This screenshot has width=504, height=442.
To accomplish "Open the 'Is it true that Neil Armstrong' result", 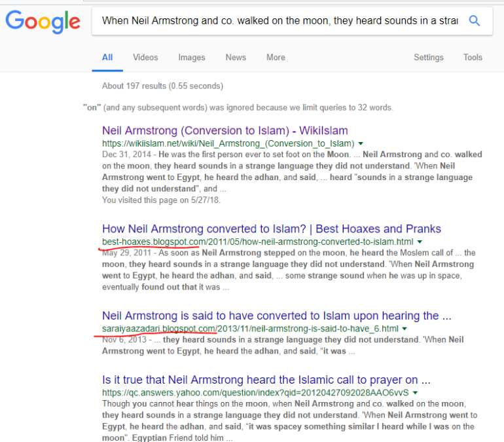I will 266,380.
